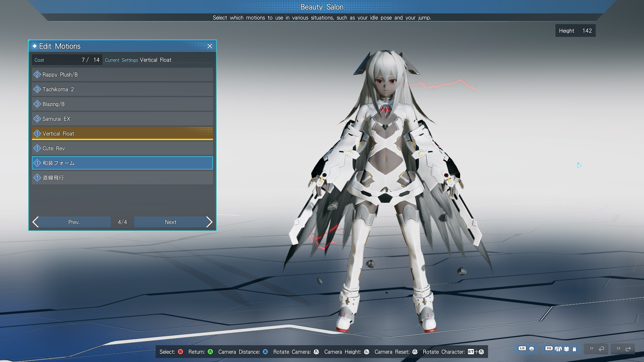The image size is (644, 362).
Task: Show the outerwear jacket layer icon
Action: [x=558, y=349]
